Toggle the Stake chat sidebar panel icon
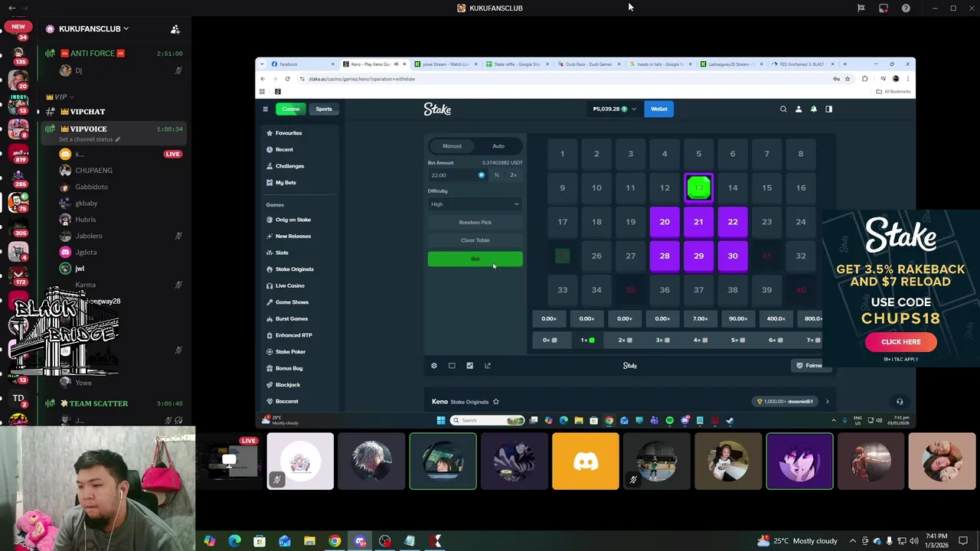 tap(828, 109)
